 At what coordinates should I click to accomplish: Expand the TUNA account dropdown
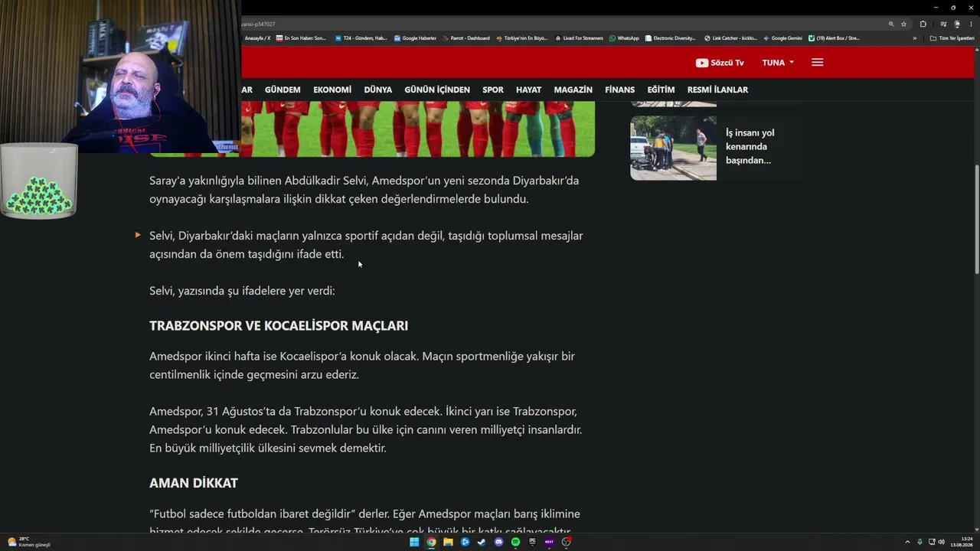point(778,63)
